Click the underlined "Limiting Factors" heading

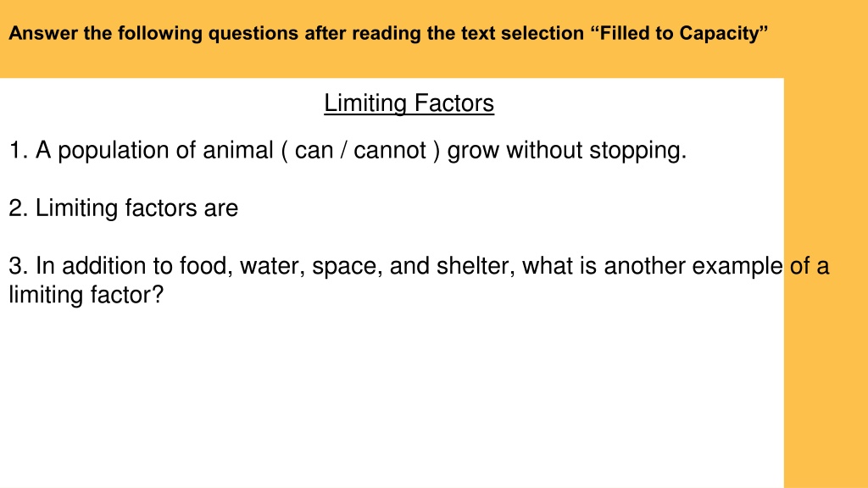point(409,103)
